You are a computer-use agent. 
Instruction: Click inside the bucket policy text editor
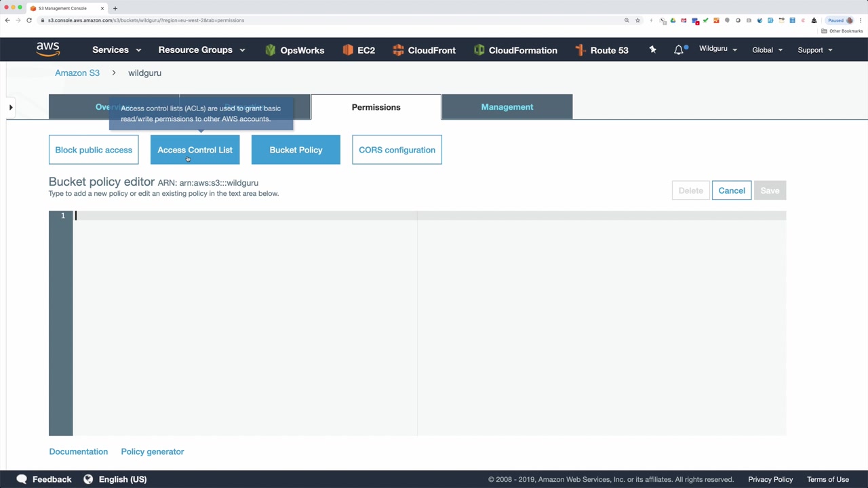click(429, 323)
